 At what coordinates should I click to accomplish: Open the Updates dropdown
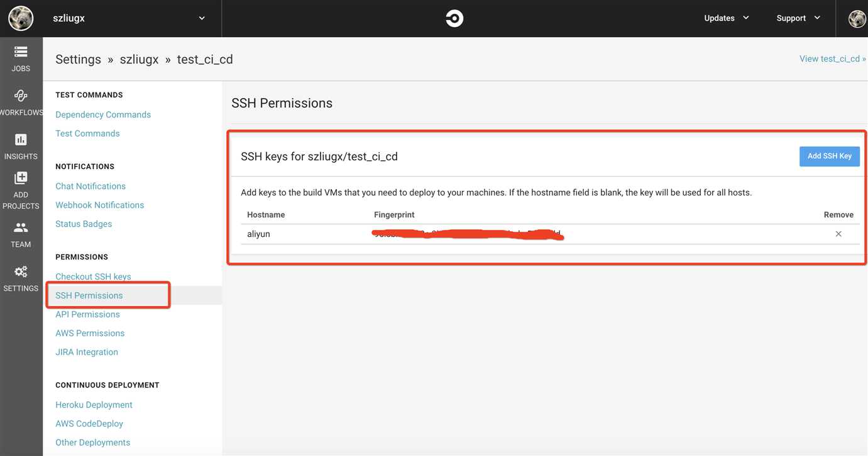click(727, 18)
